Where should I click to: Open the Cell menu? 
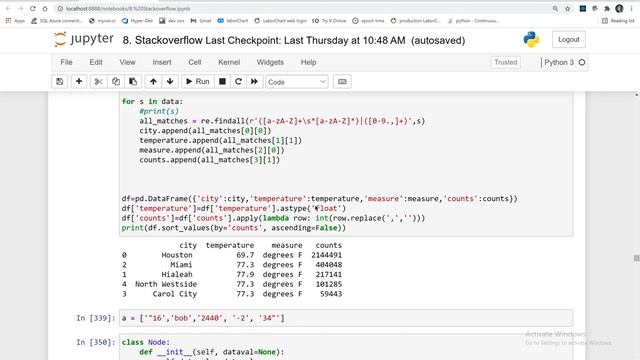[x=195, y=62]
